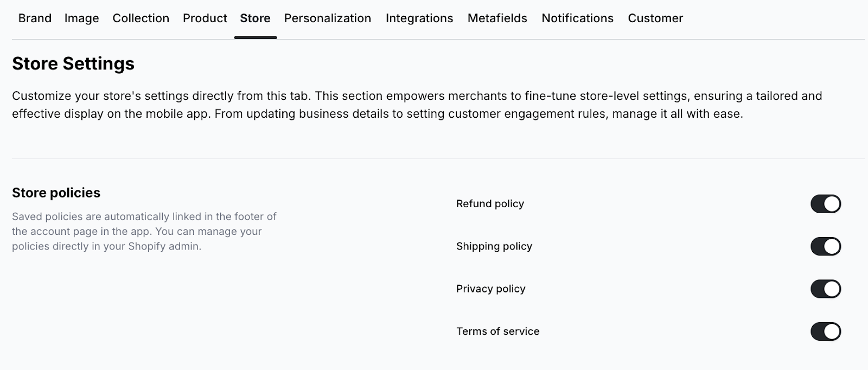868x370 pixels.
Task: Disable the Refund policy toggle switch
Action: 826,204
